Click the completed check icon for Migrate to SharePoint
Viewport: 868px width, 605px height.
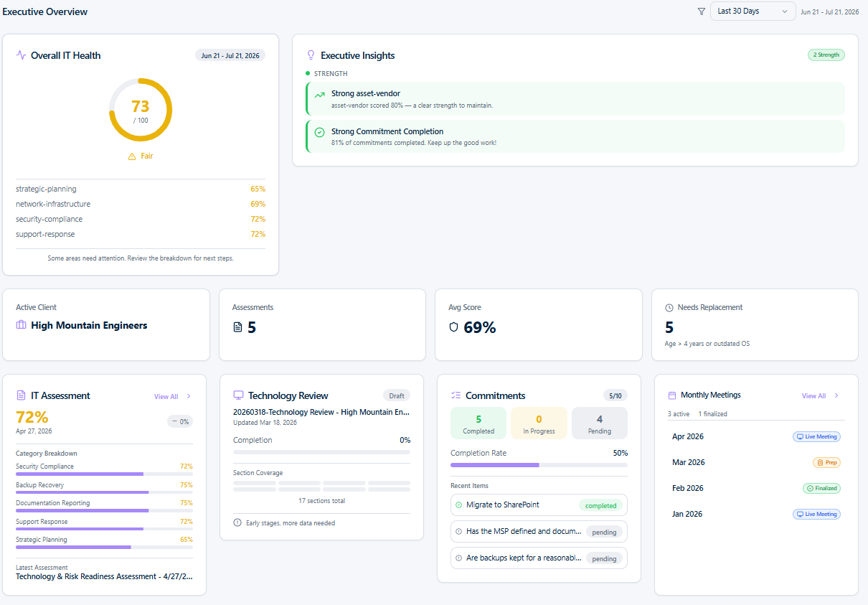click(x=458, y=505)
